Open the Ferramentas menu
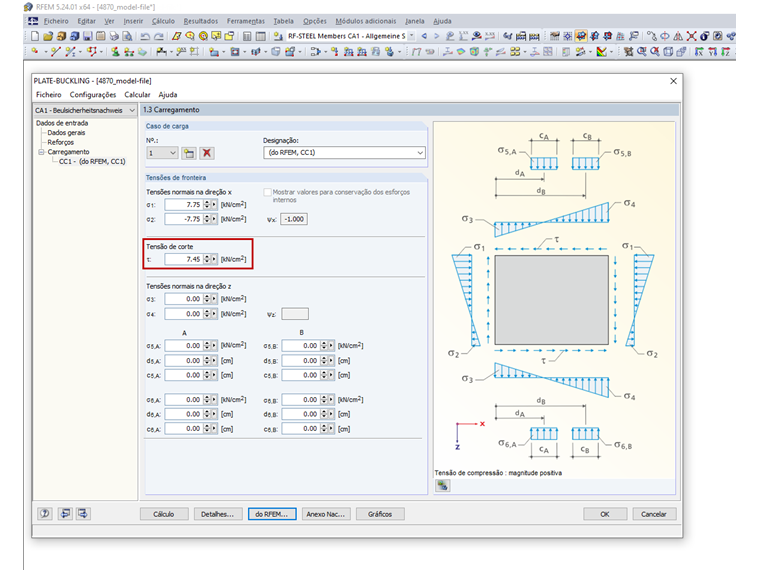 click(x=246, y=21)
